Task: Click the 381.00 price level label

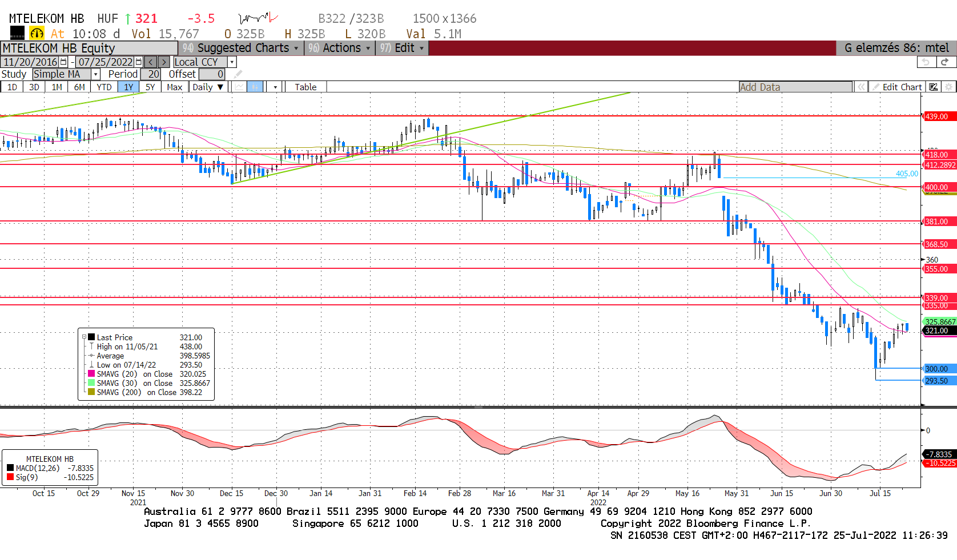Action: 939,221
